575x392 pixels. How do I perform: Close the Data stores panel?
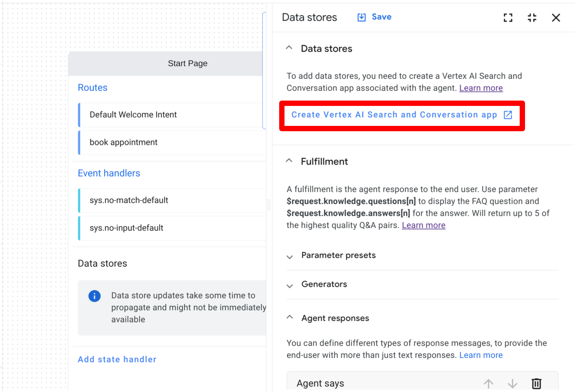click(x=556, y=18)
